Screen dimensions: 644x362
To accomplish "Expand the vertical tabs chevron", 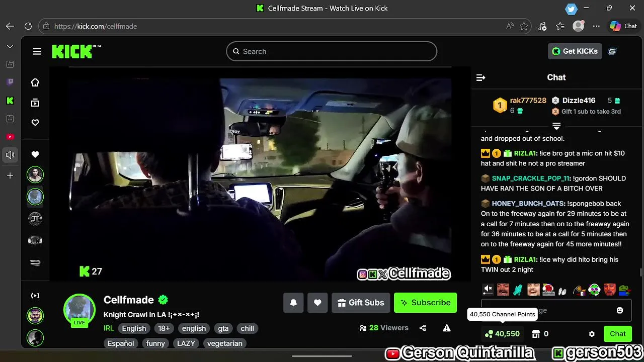I will (x=10, y=46).
